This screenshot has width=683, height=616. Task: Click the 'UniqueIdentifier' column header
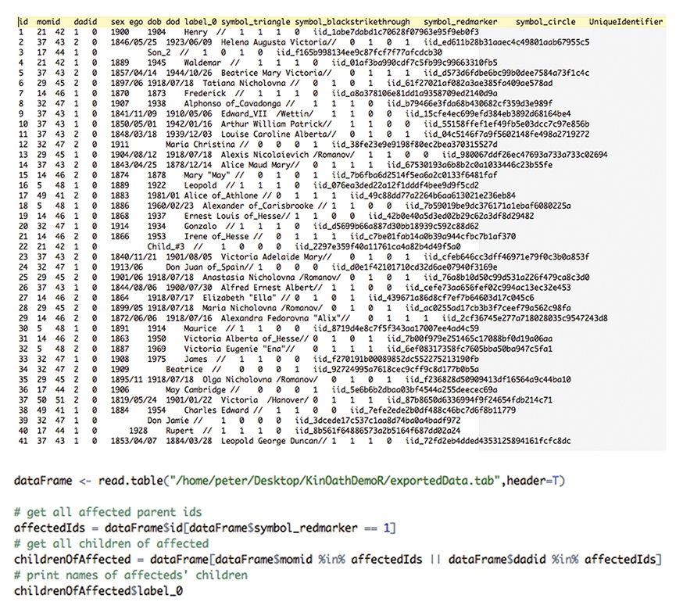tap(626, 22)
